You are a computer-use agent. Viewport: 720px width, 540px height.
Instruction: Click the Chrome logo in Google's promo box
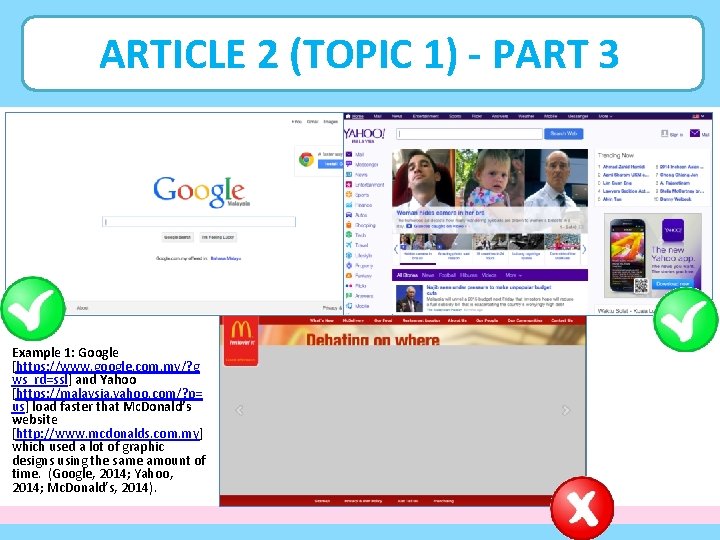(x=306, y=159)
